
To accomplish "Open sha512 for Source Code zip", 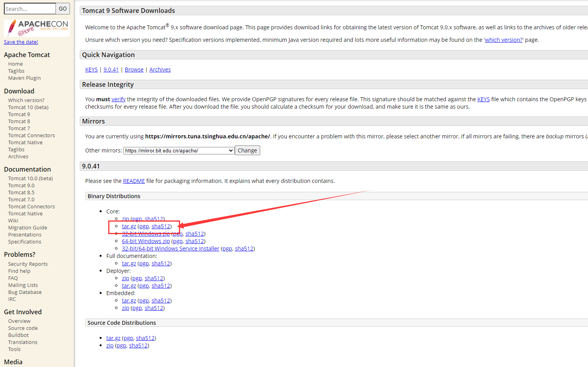I will click(138, 346).
